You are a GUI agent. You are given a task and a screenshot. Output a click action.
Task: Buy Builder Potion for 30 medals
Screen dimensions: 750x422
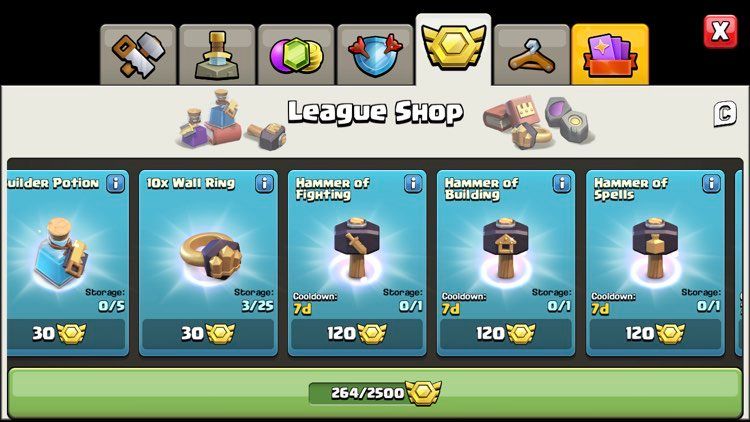[x=66, y=333]
